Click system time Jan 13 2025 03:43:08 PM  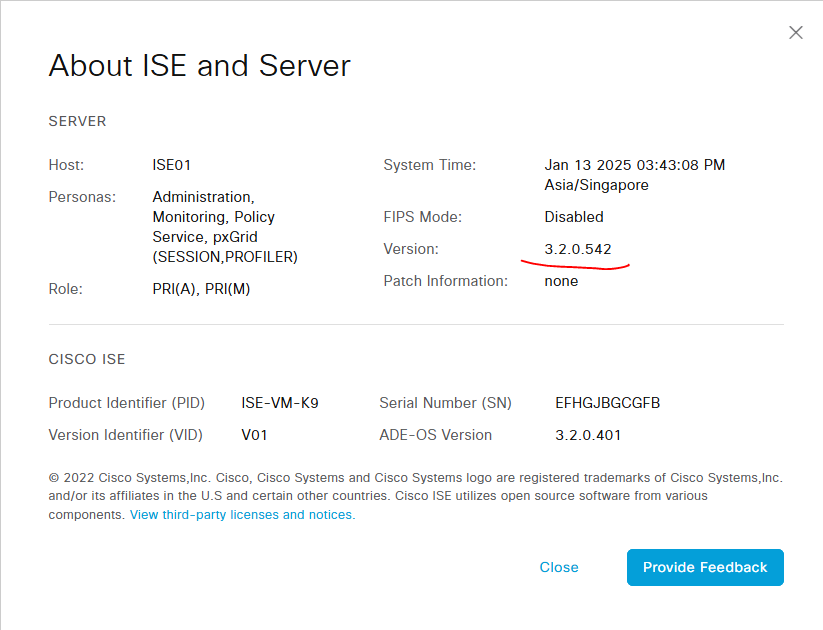[635, 165]
